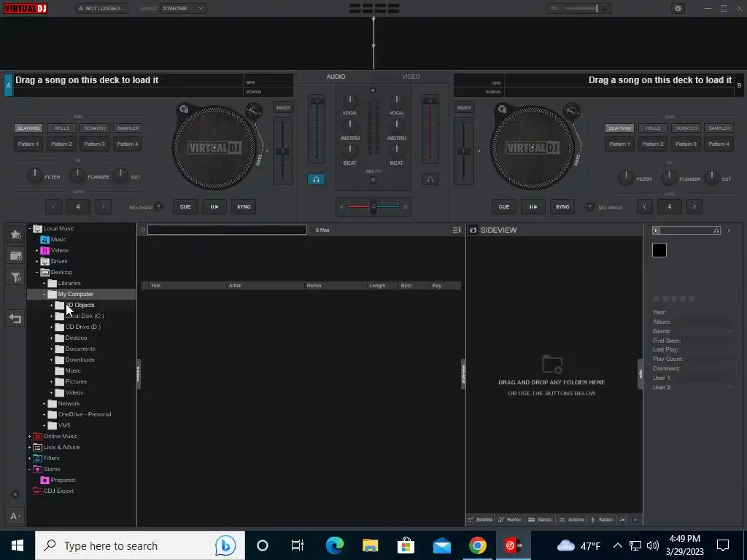Open File Explorer from taskbar
The height and width of the screenshot is (560, 747).
tap(370, 545)
